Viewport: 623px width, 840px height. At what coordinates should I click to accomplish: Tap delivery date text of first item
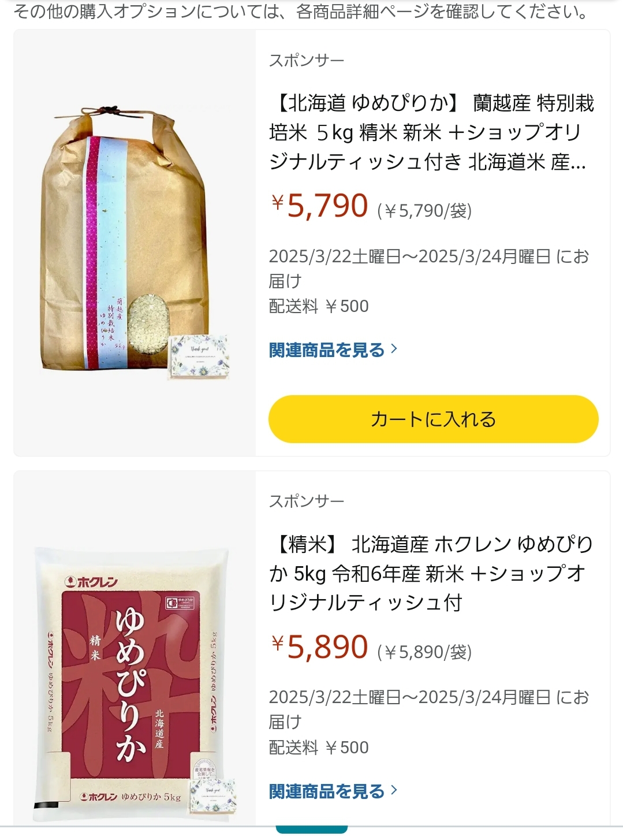pos(429,269)
